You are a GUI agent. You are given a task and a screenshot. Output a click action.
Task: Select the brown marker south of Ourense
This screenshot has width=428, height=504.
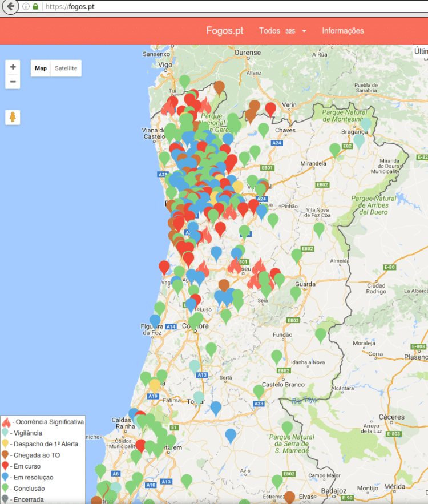click(219, 87)
